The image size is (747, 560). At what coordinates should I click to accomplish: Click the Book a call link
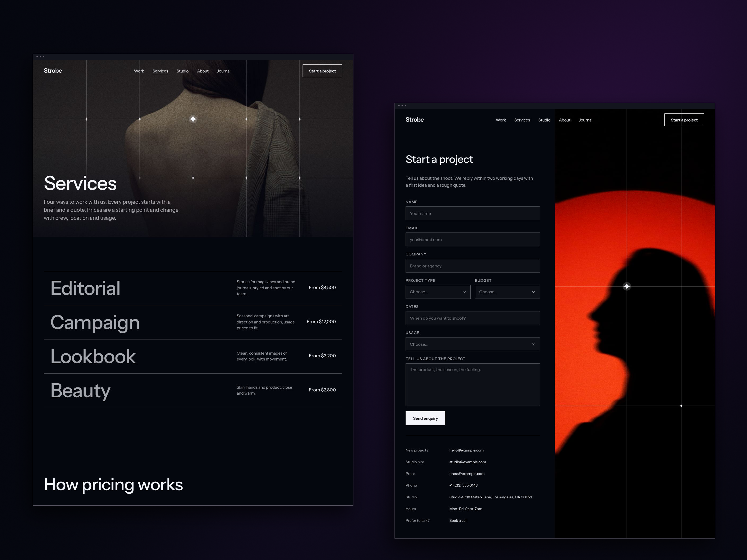click(x=458, y=520)
